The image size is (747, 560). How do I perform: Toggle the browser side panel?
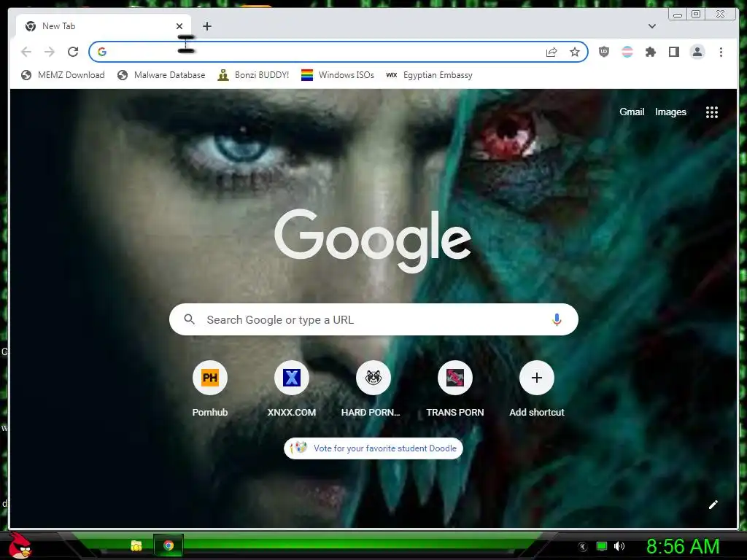tap(673, 52)
